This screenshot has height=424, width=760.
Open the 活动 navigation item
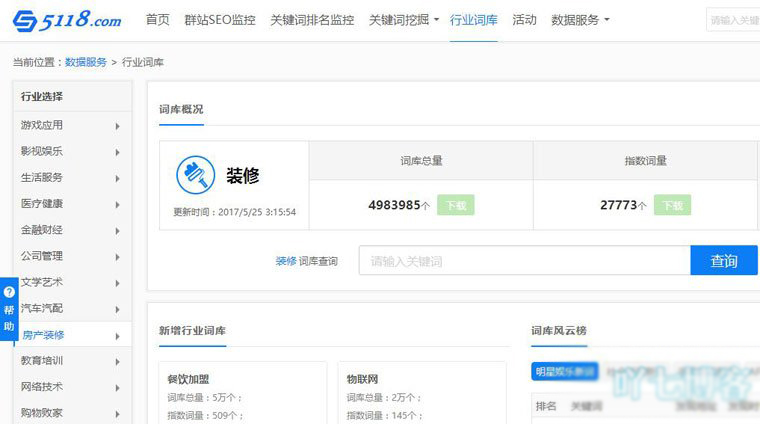point(524,20)
